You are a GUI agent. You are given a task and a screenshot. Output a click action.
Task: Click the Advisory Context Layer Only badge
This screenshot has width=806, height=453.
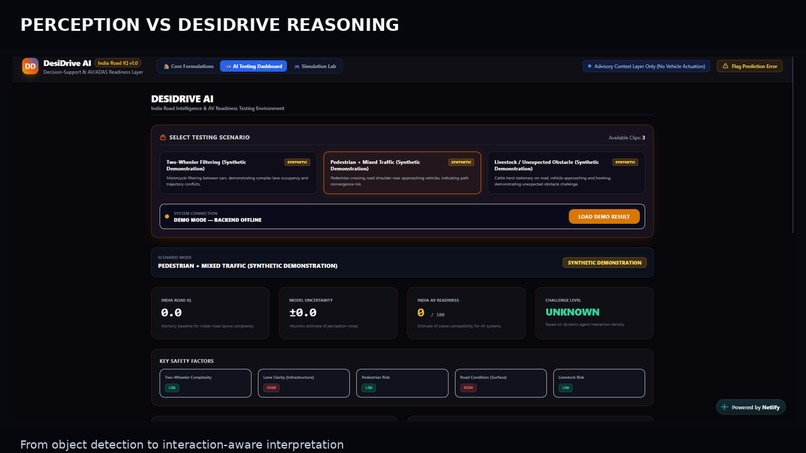click(646, 66)
